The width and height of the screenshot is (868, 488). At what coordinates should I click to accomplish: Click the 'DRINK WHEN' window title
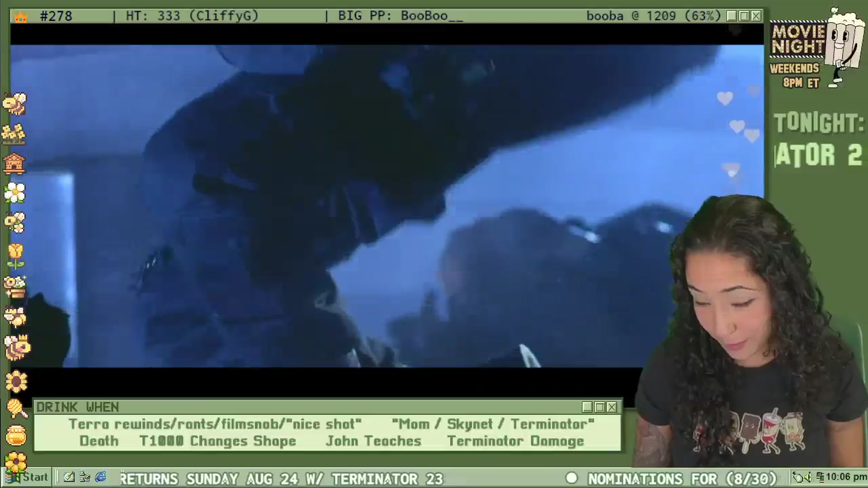[x=78, y=407]
